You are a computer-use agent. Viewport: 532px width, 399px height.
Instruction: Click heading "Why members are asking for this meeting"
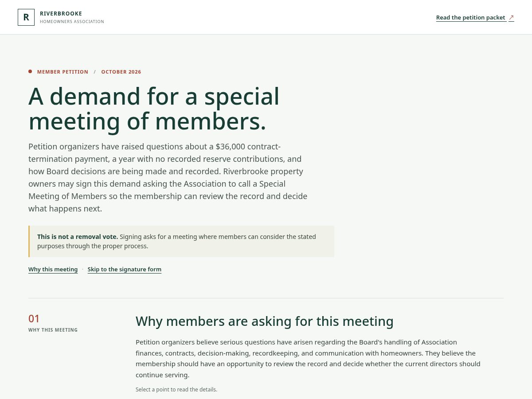coord(265,321)
